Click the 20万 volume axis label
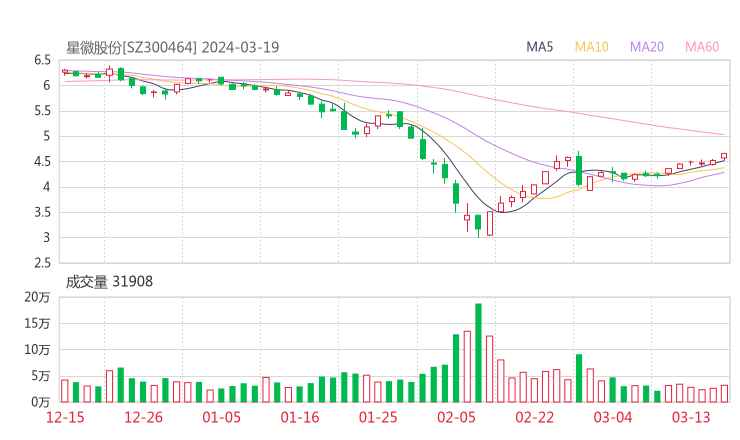Screen dimensions: 740x440 pos(37,297)
